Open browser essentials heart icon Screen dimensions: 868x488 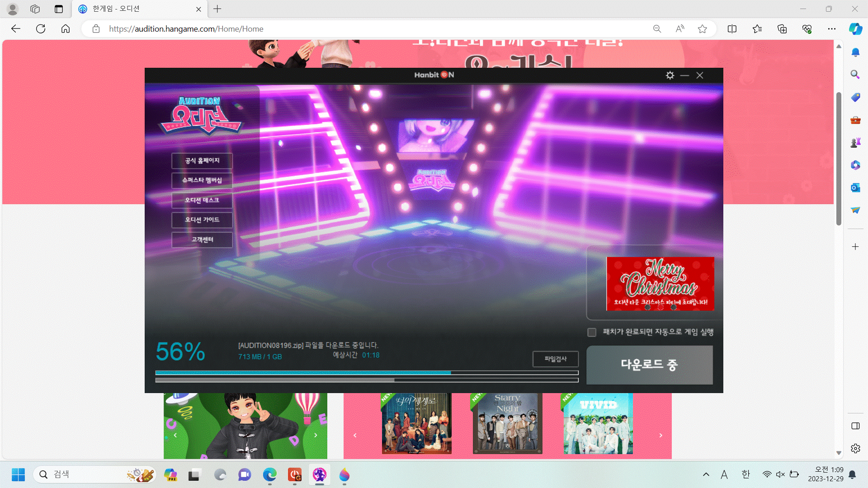[x=807, y=29]
